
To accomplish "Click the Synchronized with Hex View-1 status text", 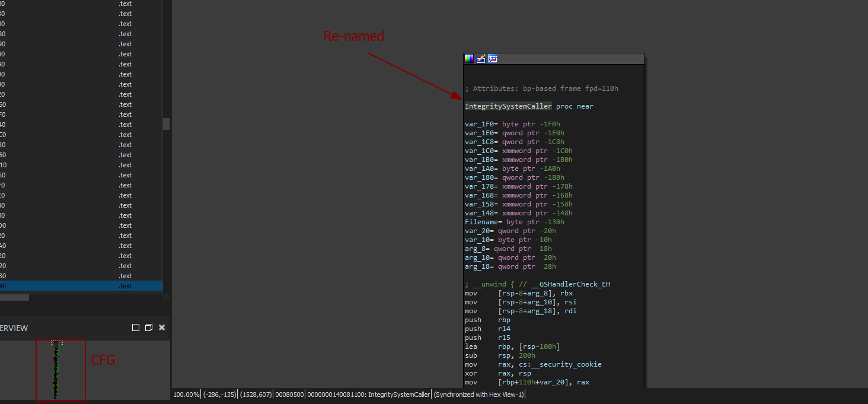I will tap(478, 395).
